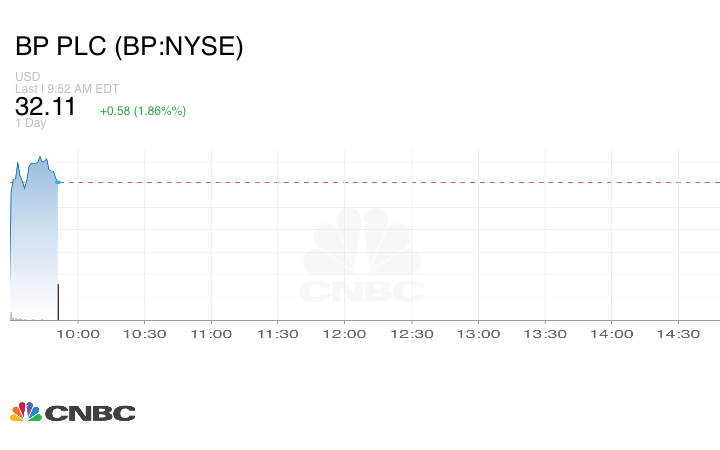
Task: Click the 13:00 time axis label
Action: 479,334
